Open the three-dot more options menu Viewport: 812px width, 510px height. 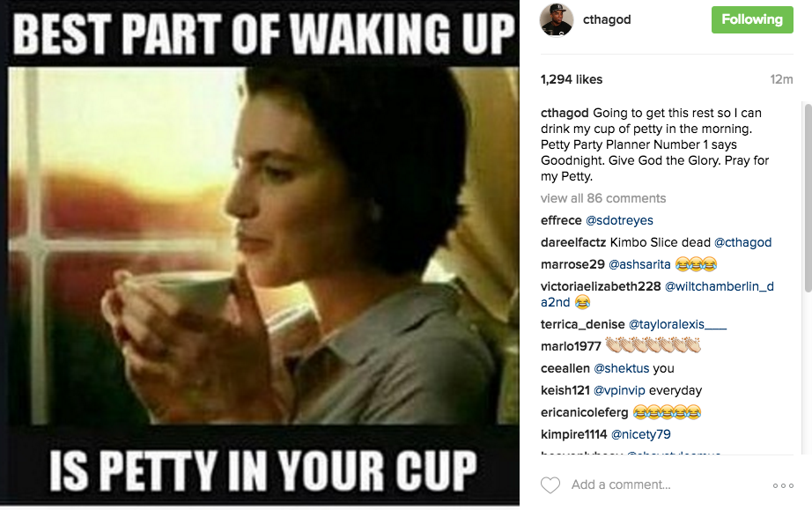point(783,485)
